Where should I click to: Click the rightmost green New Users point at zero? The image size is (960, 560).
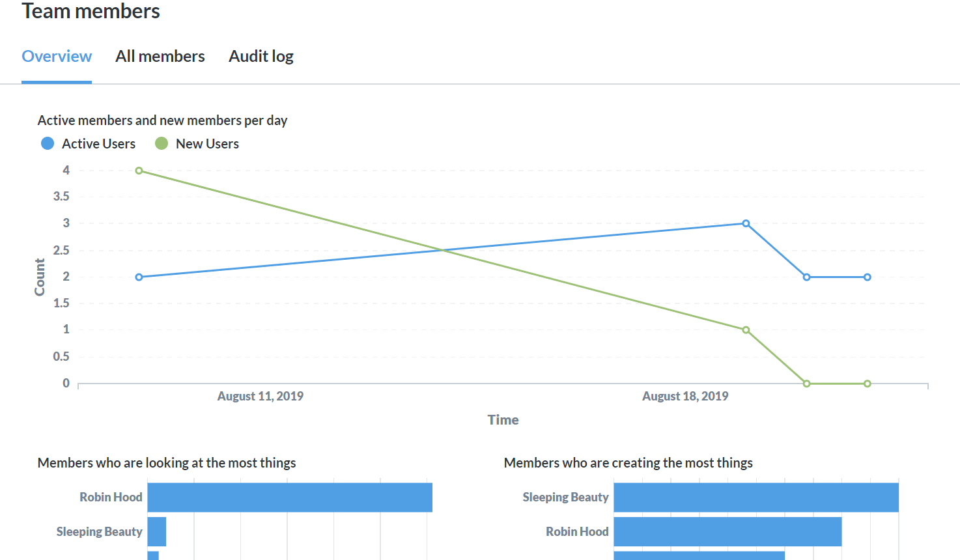point(867,384)
